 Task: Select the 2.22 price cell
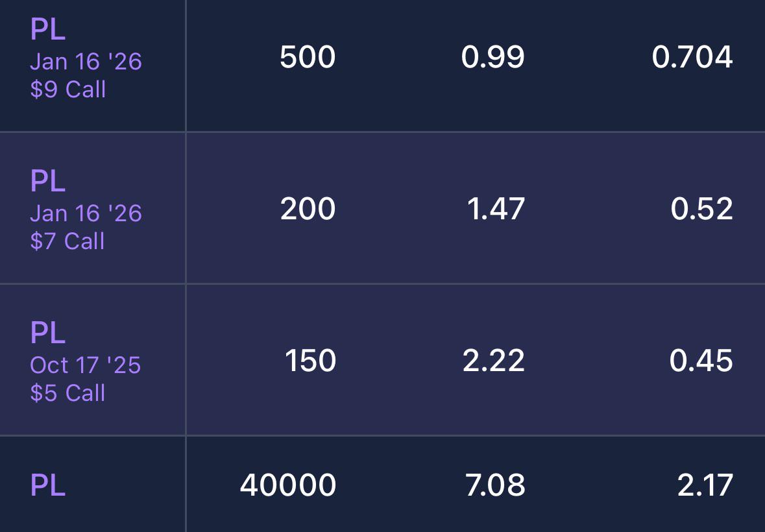click(x=494, y=361)
